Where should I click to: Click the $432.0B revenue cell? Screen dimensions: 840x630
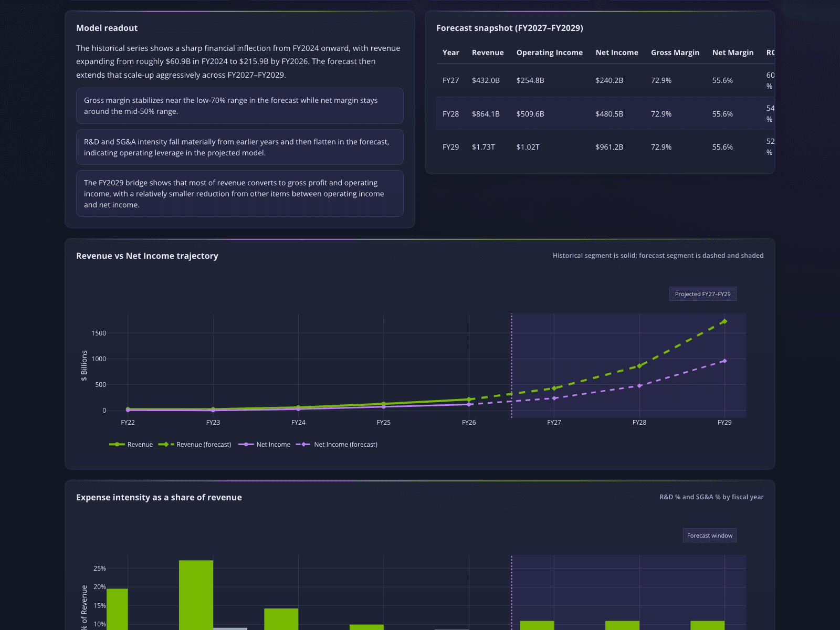pyautogui.click(x=486, y=80)
